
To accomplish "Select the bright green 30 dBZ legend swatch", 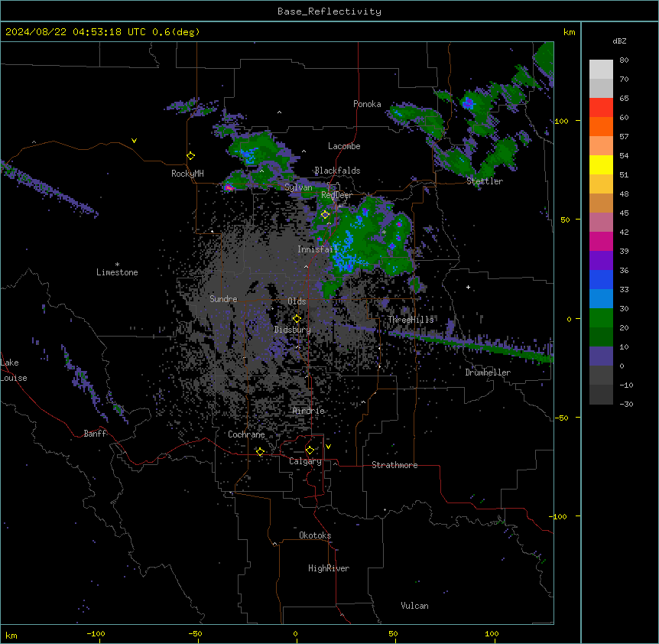I will 601,318.
